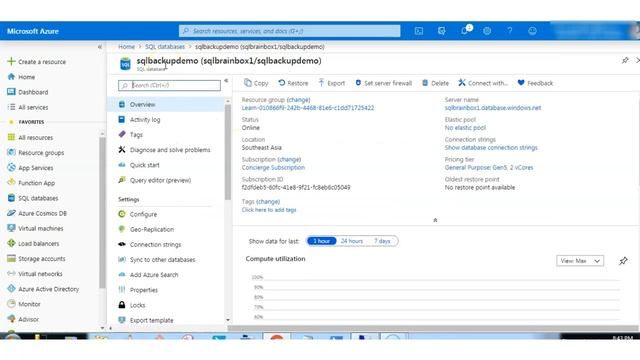
Task: Select 1 hour time range
Action: click(322, 241)
